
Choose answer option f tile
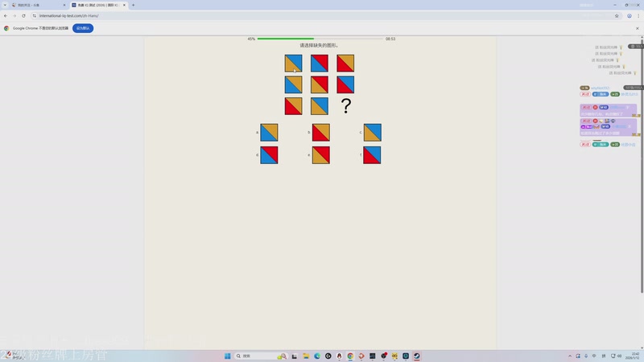372,155
